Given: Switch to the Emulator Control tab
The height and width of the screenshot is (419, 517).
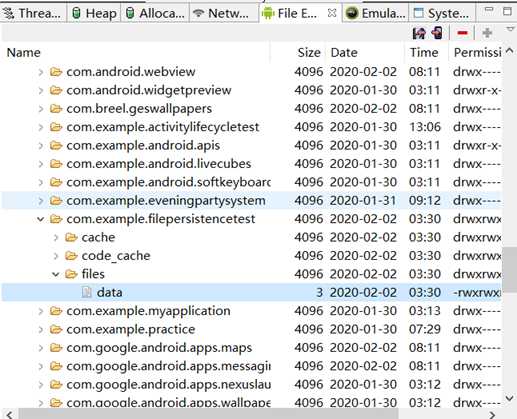Looking at the screenshot, I should point(376,13).
